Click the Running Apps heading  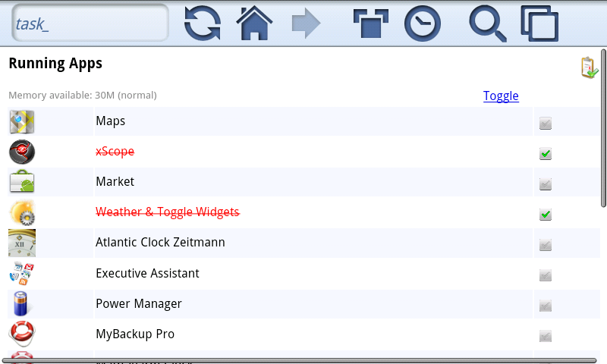tap(55, 64)
